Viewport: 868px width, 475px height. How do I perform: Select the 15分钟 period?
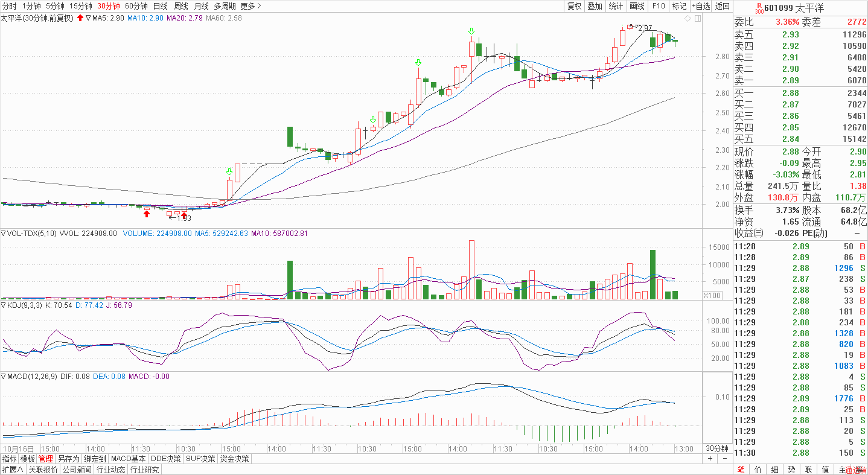tap(81, 6)
